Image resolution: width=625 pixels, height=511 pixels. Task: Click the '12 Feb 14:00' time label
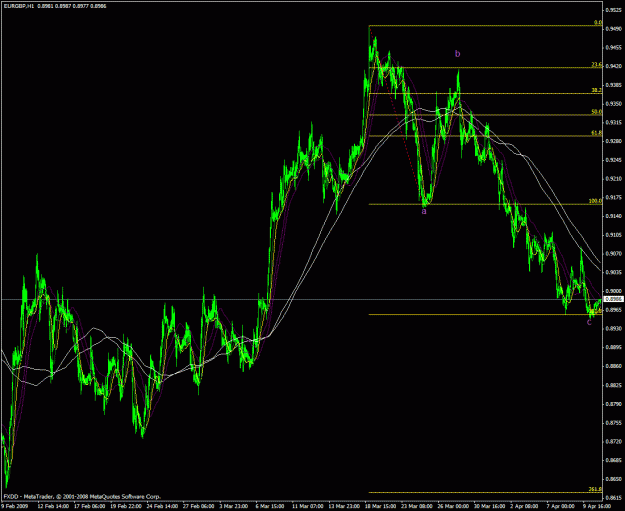[53, 506]
